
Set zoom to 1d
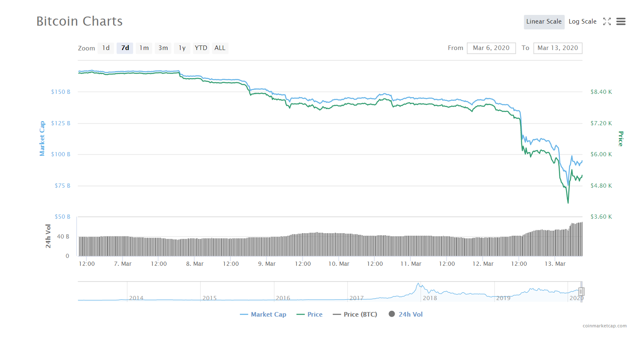click(x=106, y=48)
